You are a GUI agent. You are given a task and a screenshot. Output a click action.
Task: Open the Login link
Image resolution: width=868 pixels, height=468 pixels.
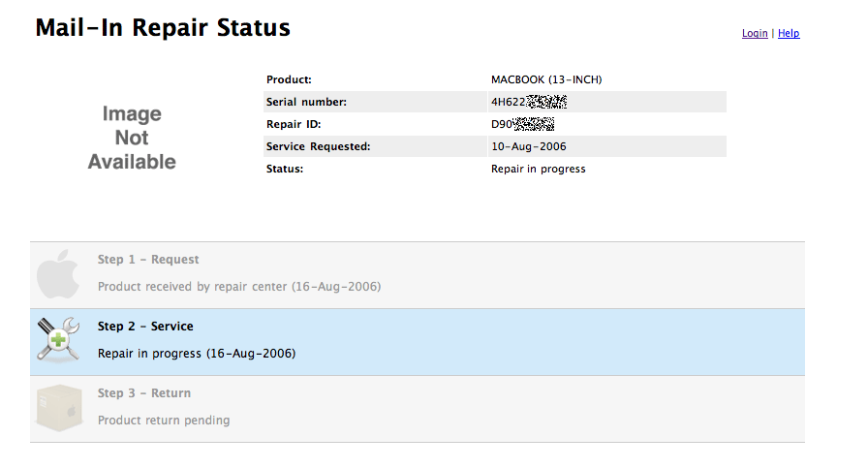(755, 33)
